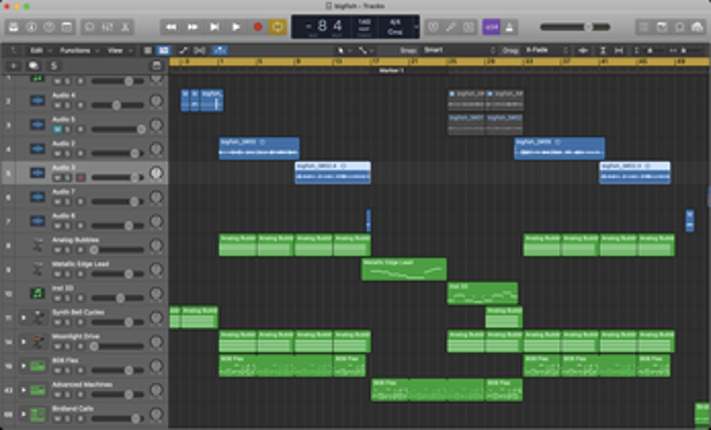Open the Edit menu in Tracks area
Screen dimensions: 711x430
coord(38,49)
